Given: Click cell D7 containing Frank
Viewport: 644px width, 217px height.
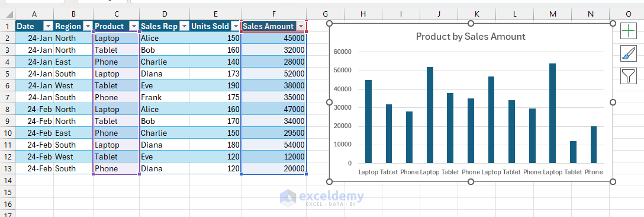Looking at the screenshot, I should tap(165, 98).
